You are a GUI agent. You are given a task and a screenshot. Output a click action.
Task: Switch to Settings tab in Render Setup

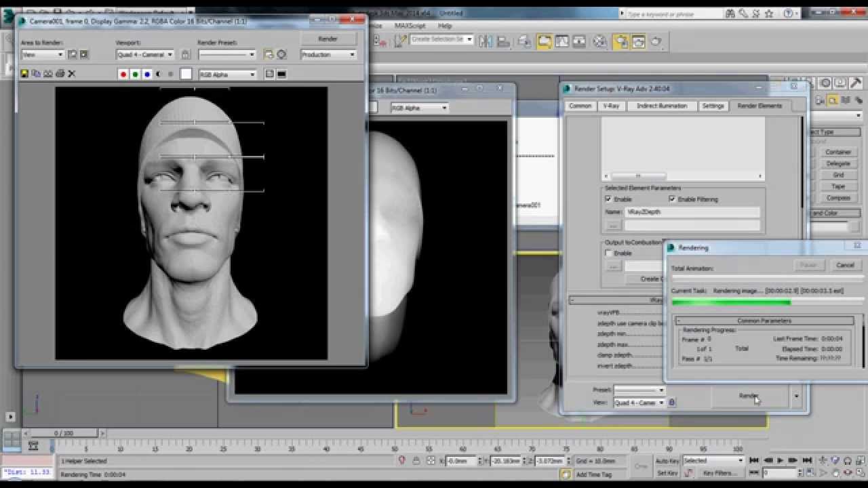[713, 106]
